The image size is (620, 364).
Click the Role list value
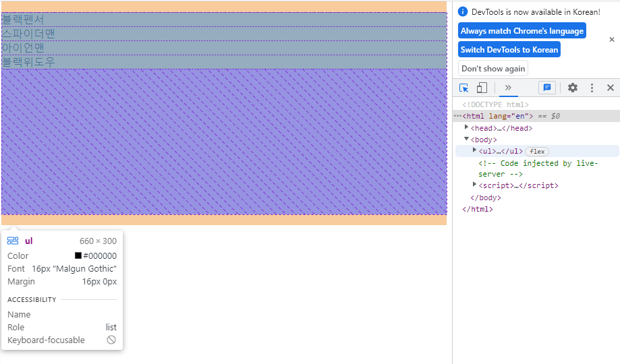111,327
